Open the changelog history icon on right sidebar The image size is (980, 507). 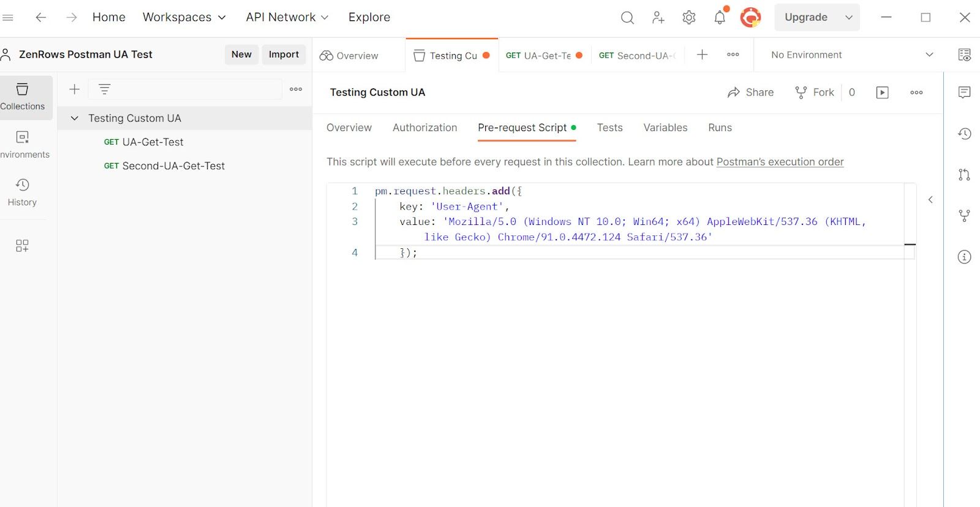pyautogui.click(x=964, y=134)
